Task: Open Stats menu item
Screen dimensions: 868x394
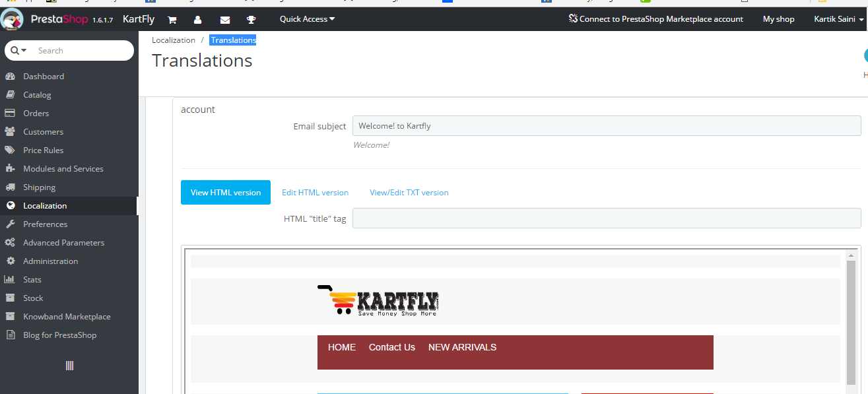Action: pyautogui.click(x=32, y=280)
